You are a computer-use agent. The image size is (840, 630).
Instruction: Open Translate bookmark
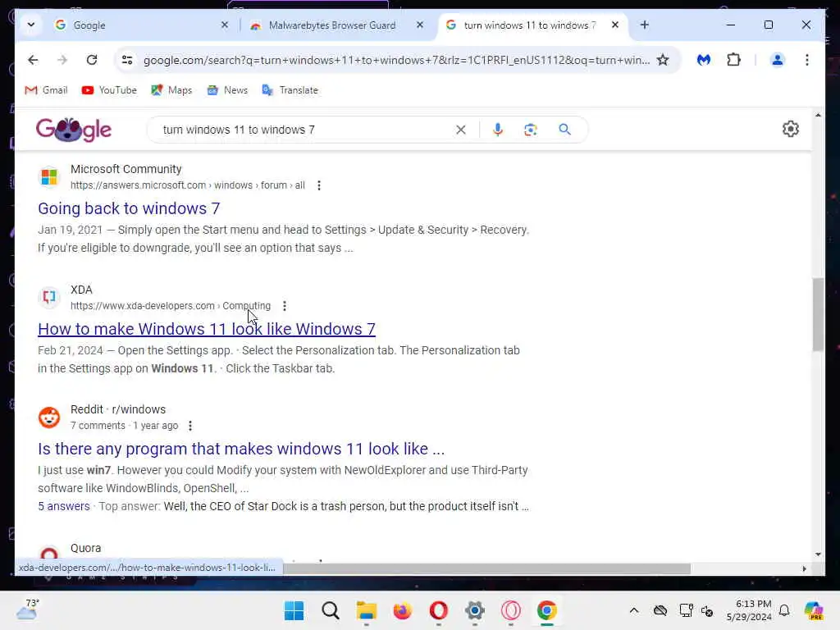290,90
